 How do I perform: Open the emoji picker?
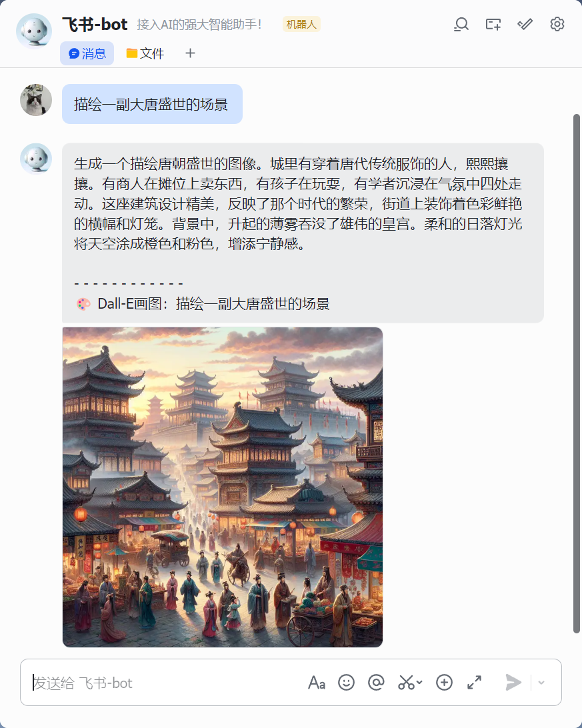[x=346, y=683]
